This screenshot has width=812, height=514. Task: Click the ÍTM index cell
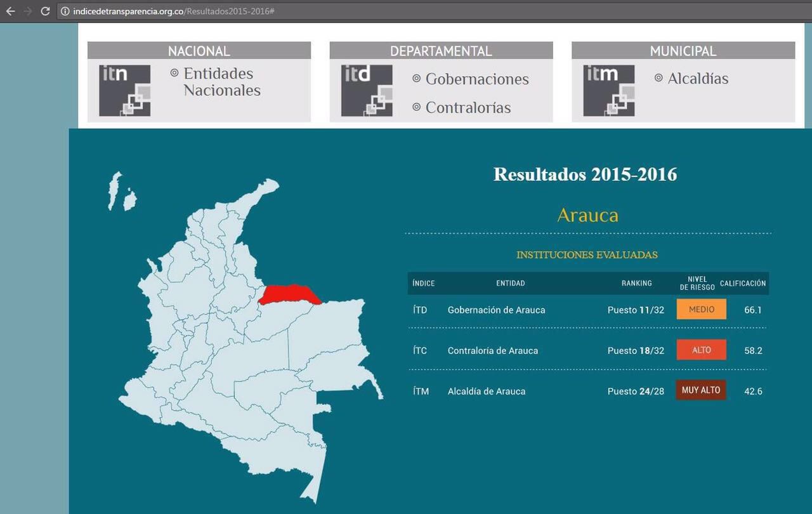point(421,391)
